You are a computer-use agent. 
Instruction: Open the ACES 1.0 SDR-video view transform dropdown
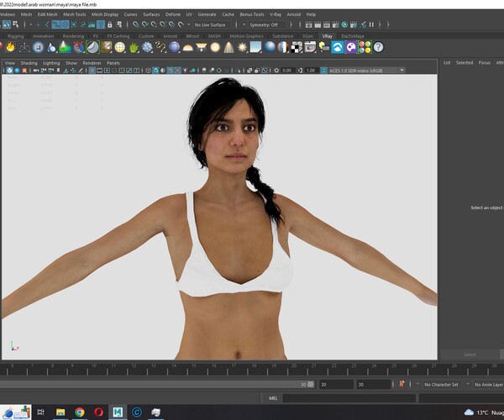[367, 70]
